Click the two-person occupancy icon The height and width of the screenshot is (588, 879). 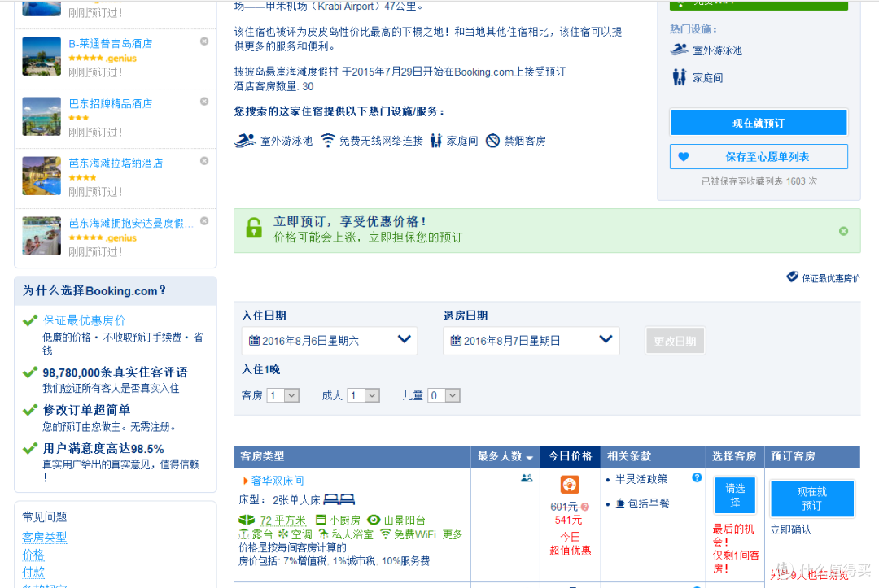click(x=527, y=478)
